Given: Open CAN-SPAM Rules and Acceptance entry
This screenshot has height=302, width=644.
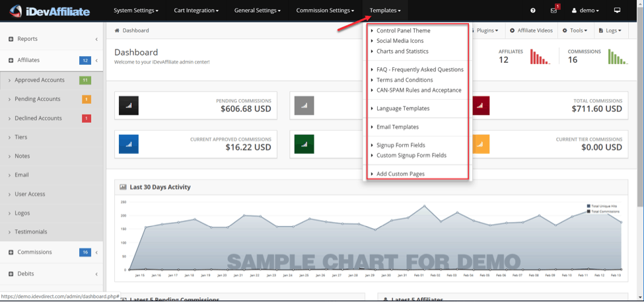Looking at the screenshot, I should coord(419,90).
